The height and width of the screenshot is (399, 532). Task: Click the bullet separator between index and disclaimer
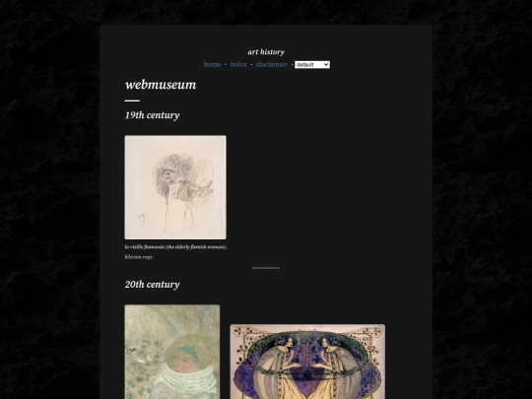(x=251, y=64)
